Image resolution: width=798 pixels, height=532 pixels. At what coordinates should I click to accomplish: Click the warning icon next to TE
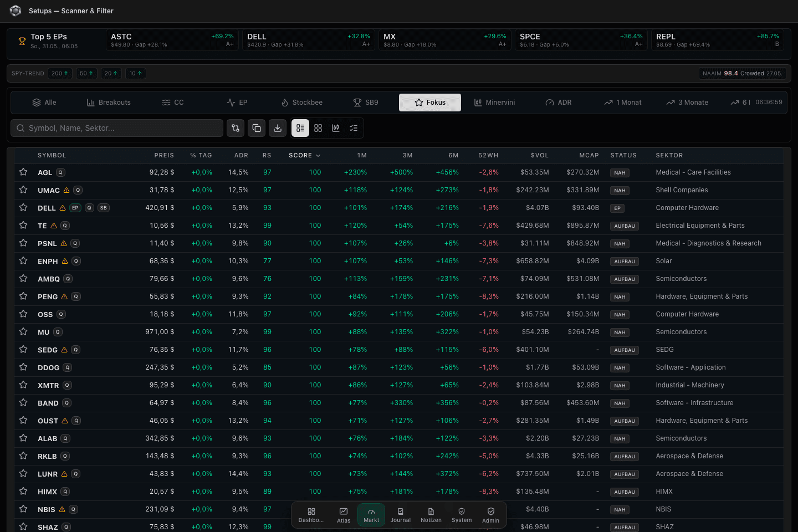[54, 226]
